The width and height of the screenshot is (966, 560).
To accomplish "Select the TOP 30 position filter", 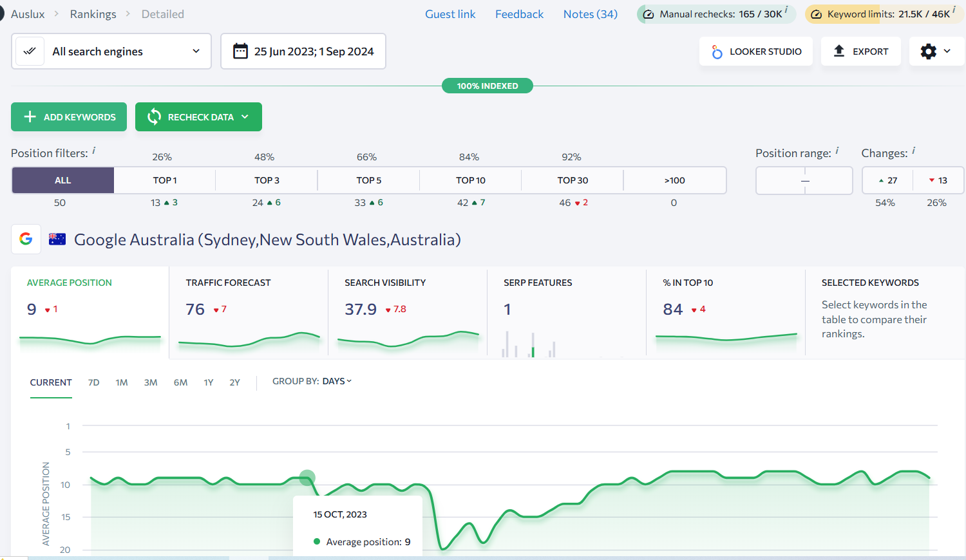I will [x=573, y=180].
